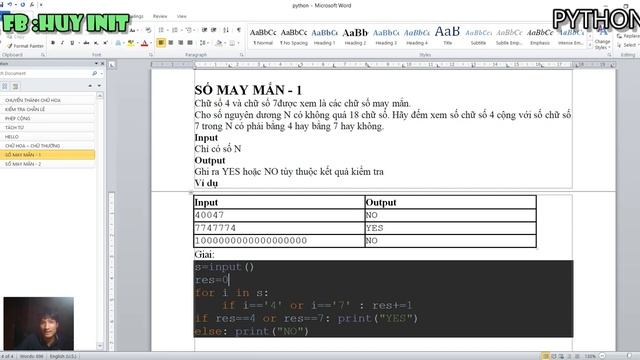640x360 pixels.
Task: Open Font dialog launcher
Action: pyautogui.click(x=151, y=54)
